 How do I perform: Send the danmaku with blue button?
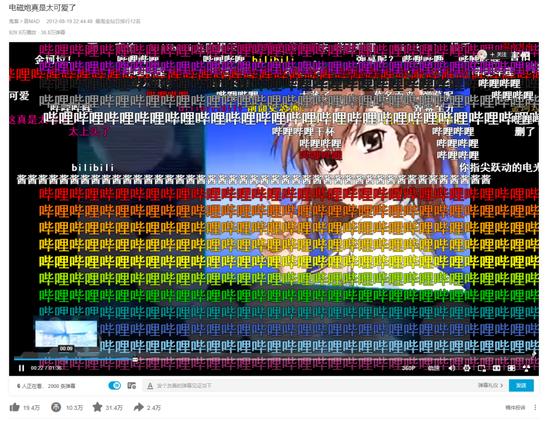coord(521,385)
